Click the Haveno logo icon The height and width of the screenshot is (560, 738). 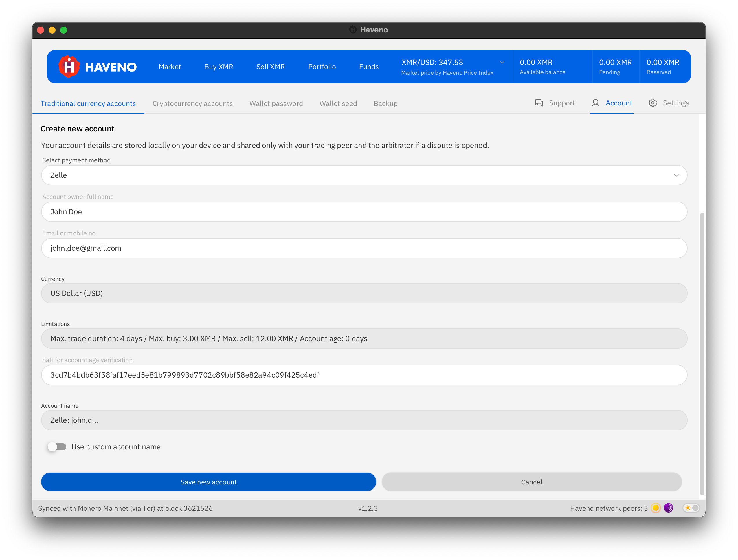tap(69, 67)
